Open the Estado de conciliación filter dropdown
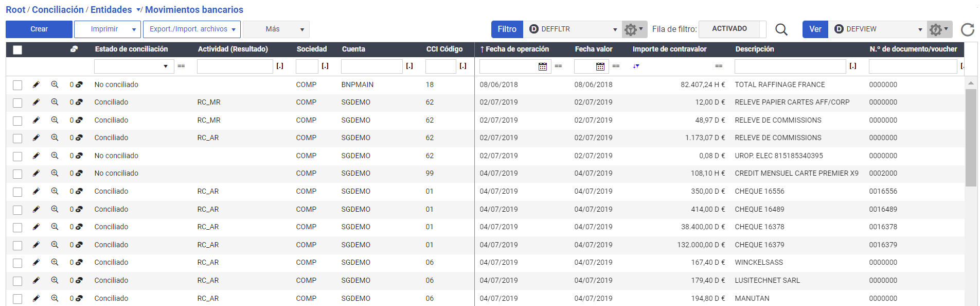The width and height of the screenshot is (980, 306). click(165, 66)
